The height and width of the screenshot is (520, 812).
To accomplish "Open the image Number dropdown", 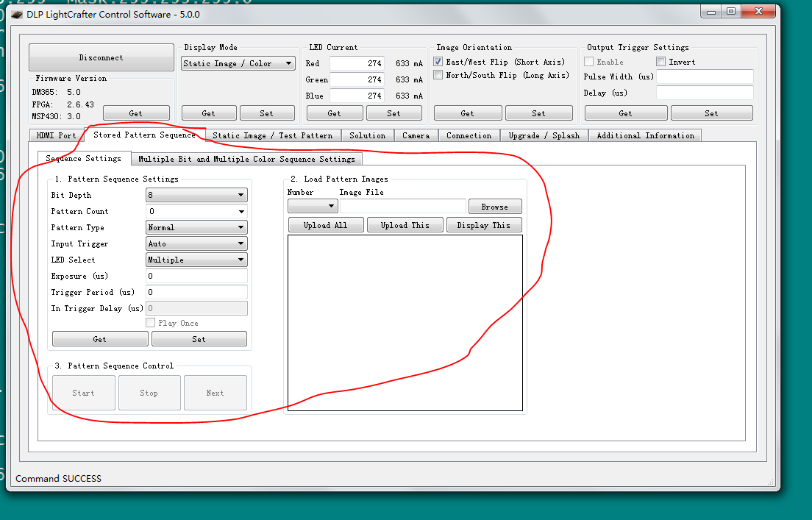I will 313,206.
